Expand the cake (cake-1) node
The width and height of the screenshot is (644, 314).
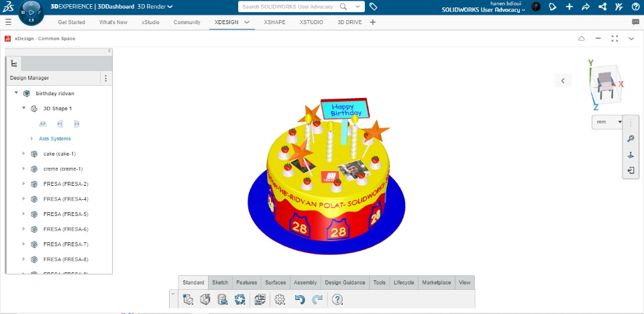point(24,154)
